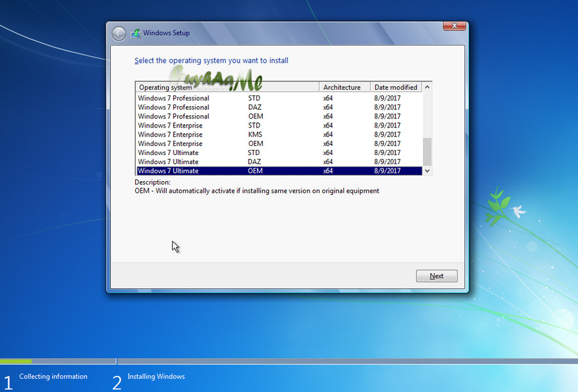578x392 pixels.
Task: Click the list scrollbar up arrow
Action: [427, 87]
